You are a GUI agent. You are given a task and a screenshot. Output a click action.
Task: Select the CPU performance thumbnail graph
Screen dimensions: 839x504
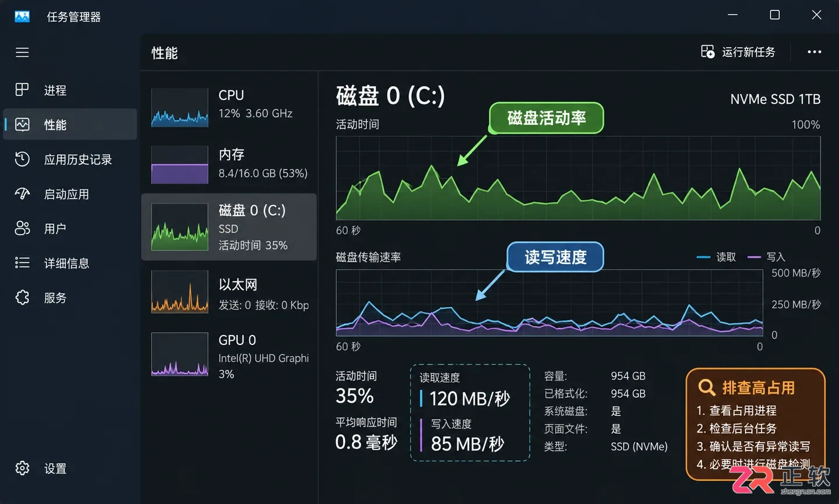[179, 108]
